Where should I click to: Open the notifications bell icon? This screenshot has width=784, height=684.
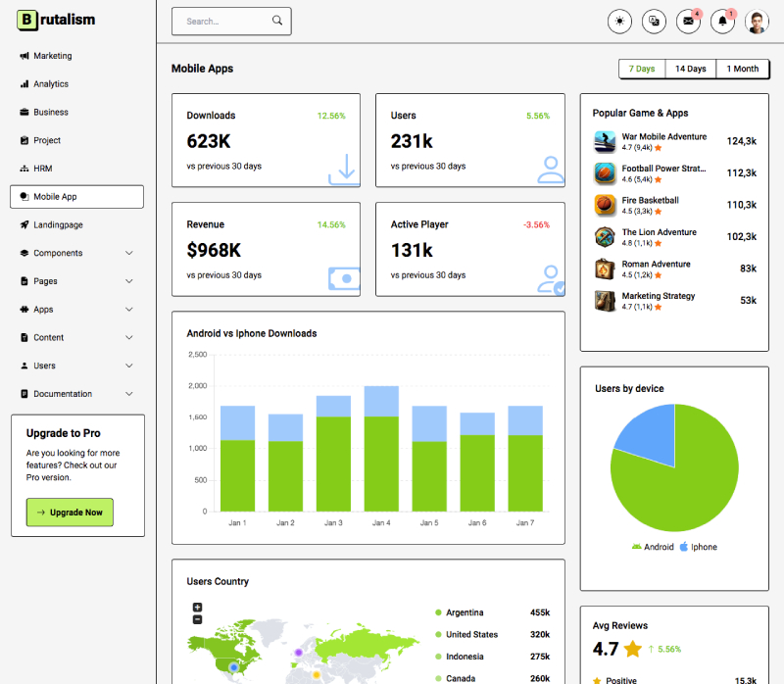pyautogui.click(x=723, y=22)
